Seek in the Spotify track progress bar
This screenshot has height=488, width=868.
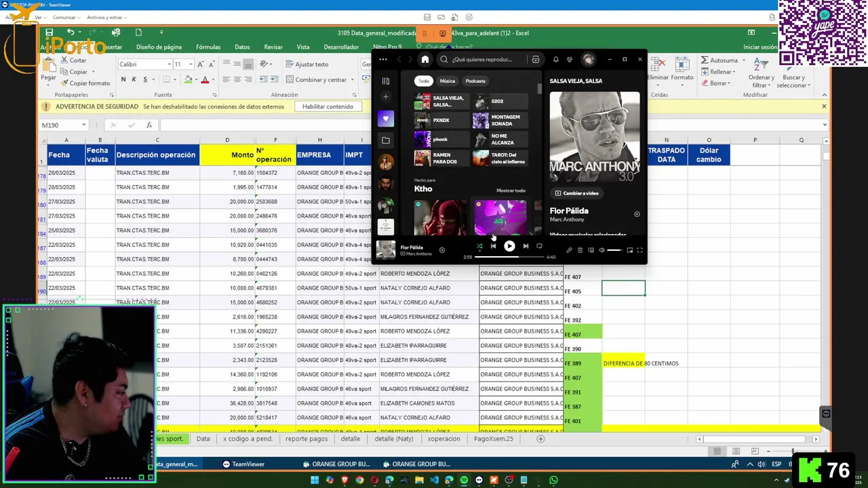click(x=509, y=257)
